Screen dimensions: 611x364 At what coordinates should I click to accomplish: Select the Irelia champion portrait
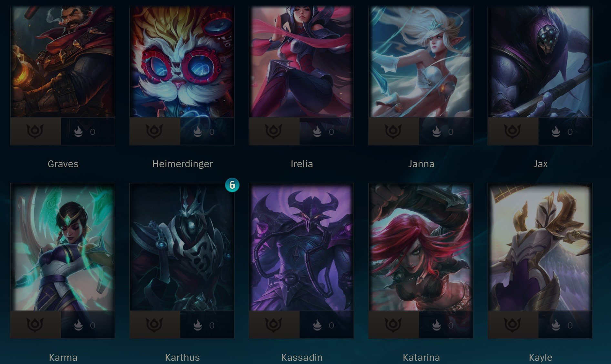click(x=301, y=62)
